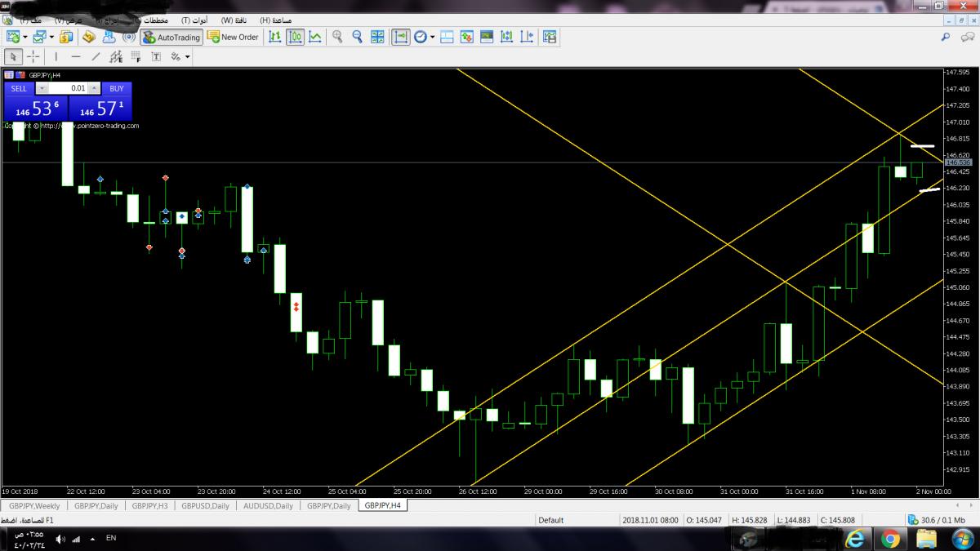Expand the arrows objects dropdown
Viewport: 980px width, 551px height.
pos(187,57)
